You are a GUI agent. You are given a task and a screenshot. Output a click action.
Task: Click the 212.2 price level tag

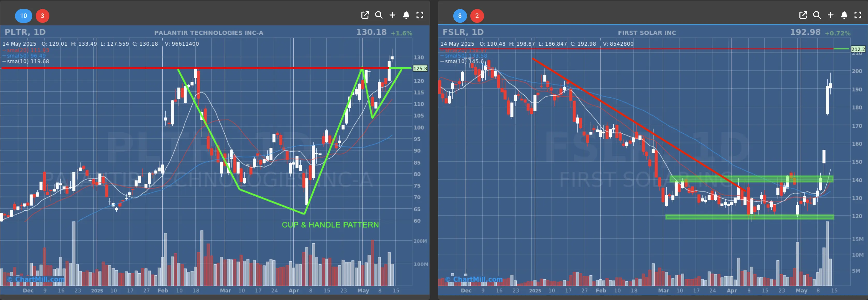coord(858,49)
